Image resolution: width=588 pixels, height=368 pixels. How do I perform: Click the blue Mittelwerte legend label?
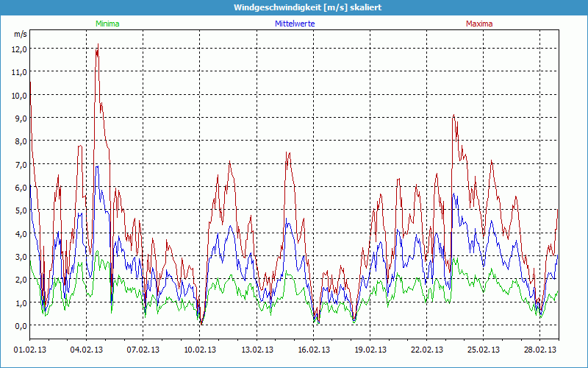click(x=295, y=24)
